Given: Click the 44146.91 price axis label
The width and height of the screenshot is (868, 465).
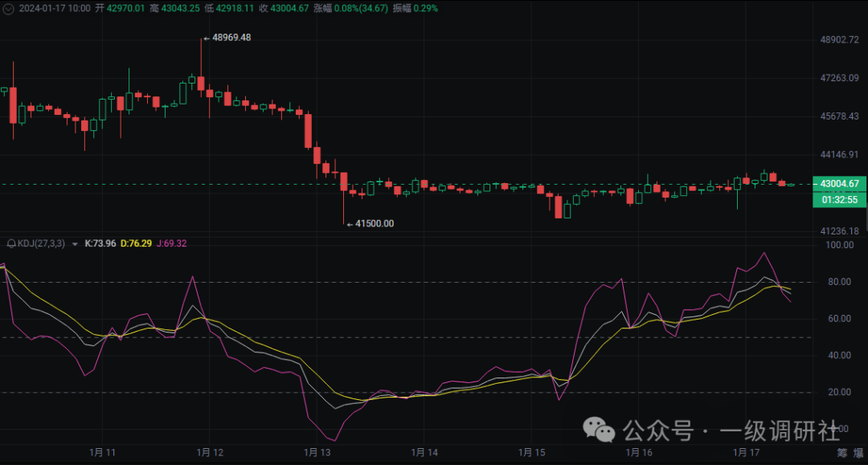Looking at the screenshot, I should click(839, 154).
